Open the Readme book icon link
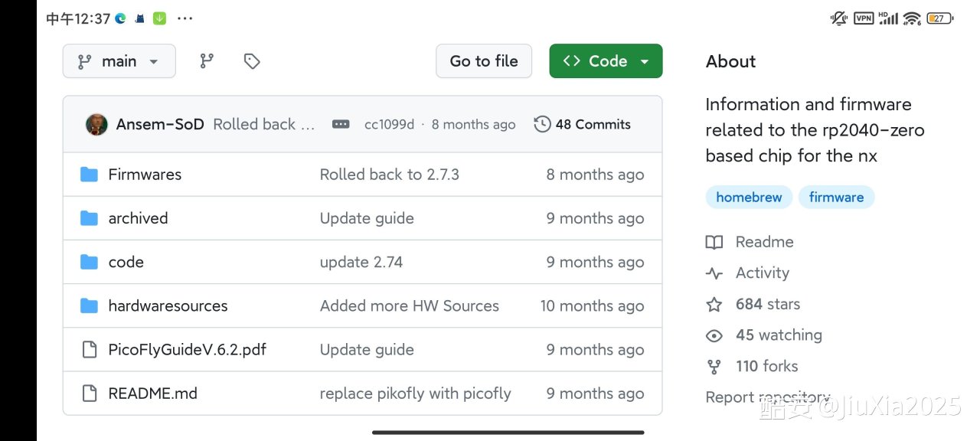This screenshot has width=980, height=441. coord(714,243)
